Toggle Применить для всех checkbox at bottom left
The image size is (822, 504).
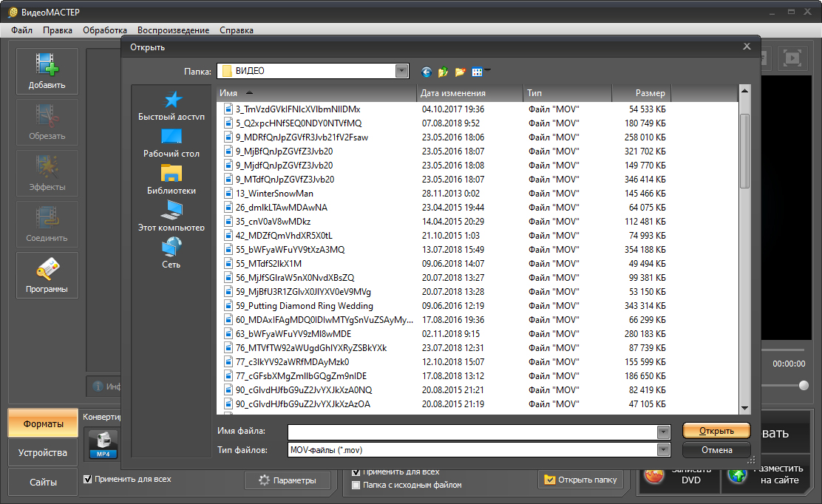click(x=88, y=479)
